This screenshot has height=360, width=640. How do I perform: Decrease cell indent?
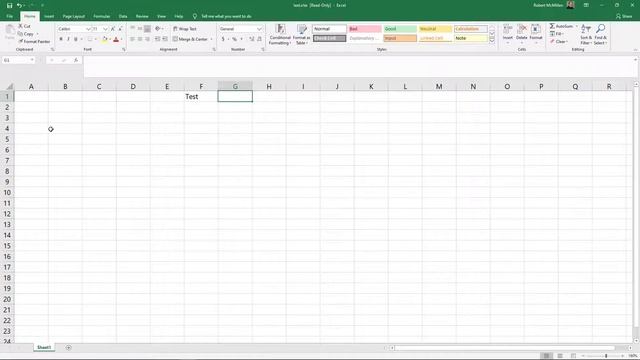click(x=158, y=39)
